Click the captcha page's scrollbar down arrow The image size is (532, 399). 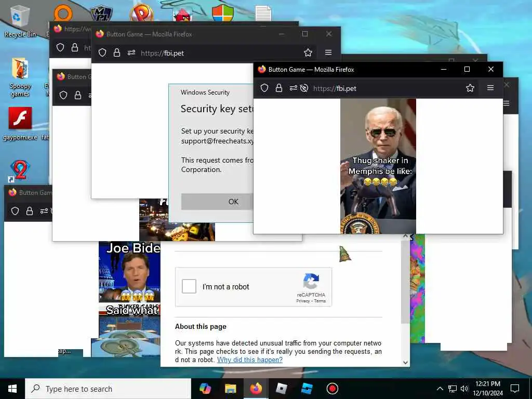405,362
